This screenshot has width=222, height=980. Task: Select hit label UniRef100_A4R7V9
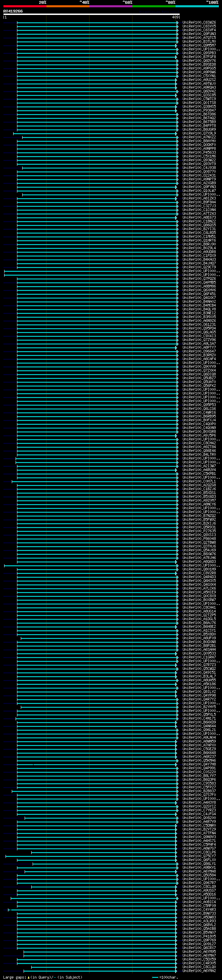click(x=199, y=822)
